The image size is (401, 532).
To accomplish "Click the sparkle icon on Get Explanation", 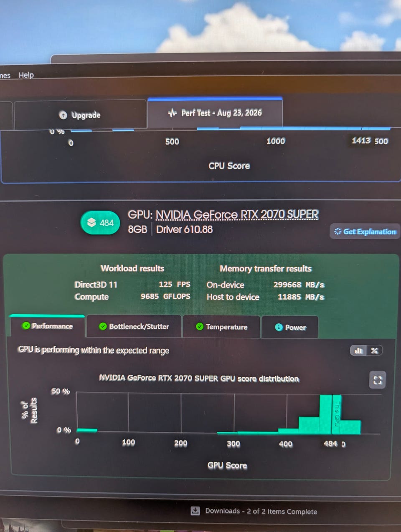I will [x=338, y=231].
